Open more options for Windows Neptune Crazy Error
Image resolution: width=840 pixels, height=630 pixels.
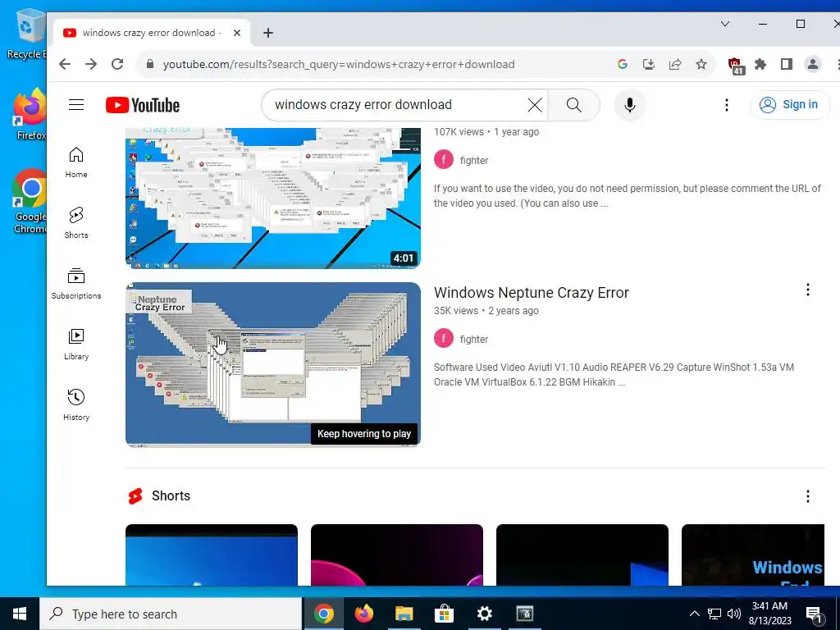(x=807, y=290)
